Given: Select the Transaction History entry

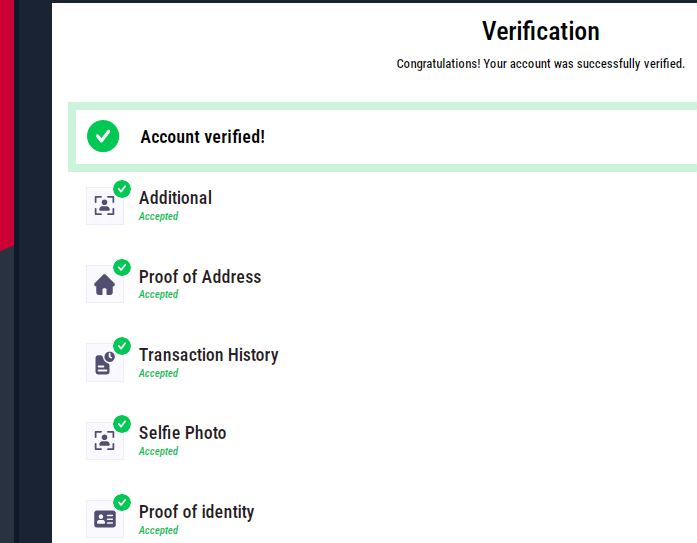Looking at the screenshot, I should pyautogui.click(x=208, y=355).
